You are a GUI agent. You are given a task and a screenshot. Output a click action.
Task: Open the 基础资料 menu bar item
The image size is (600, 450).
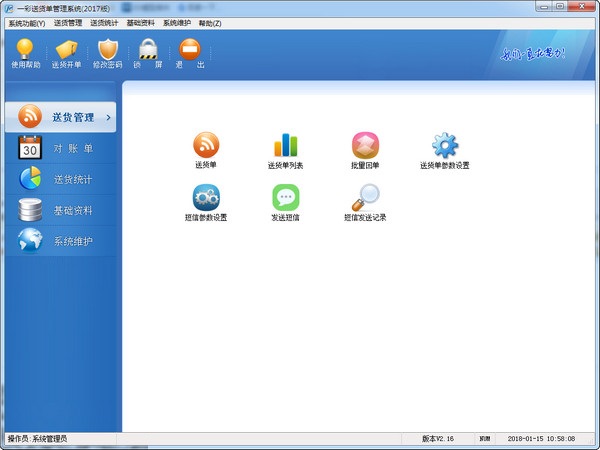point(140,23)
